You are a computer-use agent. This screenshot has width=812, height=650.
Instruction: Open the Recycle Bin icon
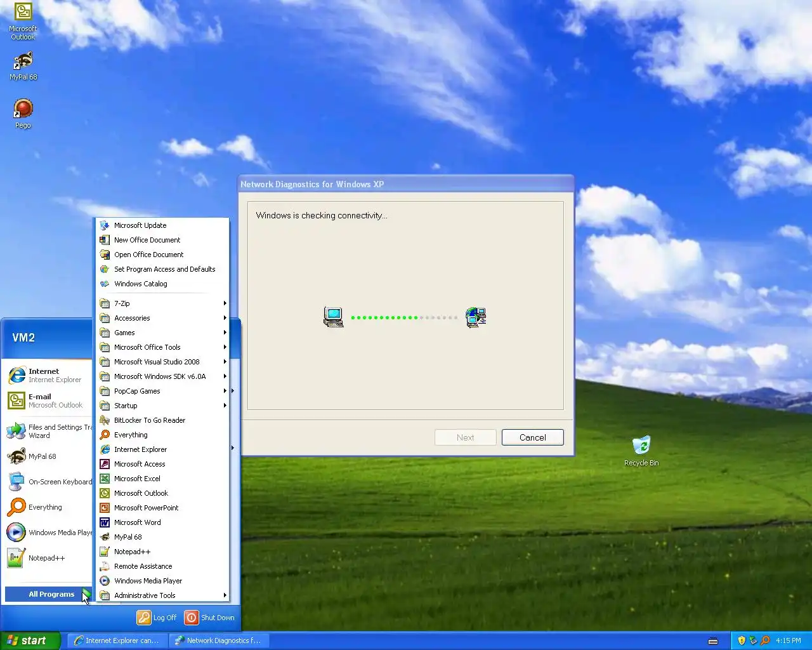coord(641,451)
